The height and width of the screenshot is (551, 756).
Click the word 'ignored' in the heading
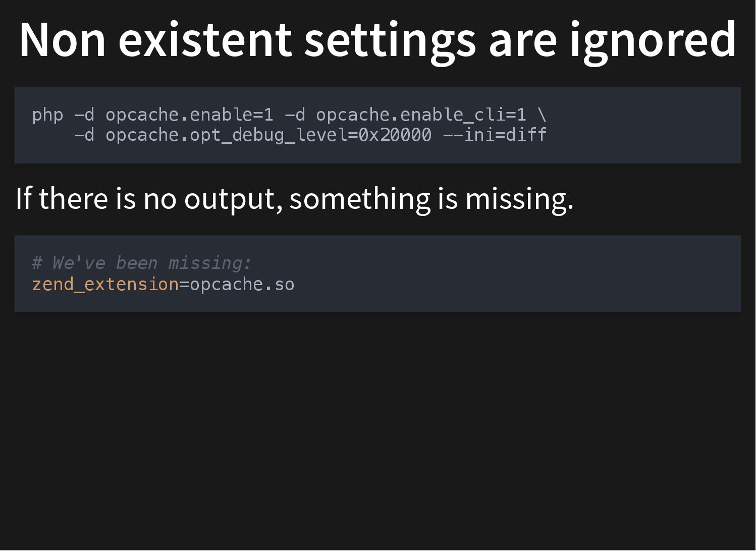click(654, 41)
